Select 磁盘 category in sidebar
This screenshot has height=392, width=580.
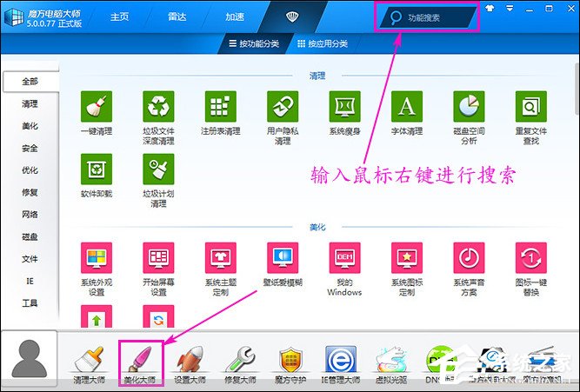(x=30, y=236)
